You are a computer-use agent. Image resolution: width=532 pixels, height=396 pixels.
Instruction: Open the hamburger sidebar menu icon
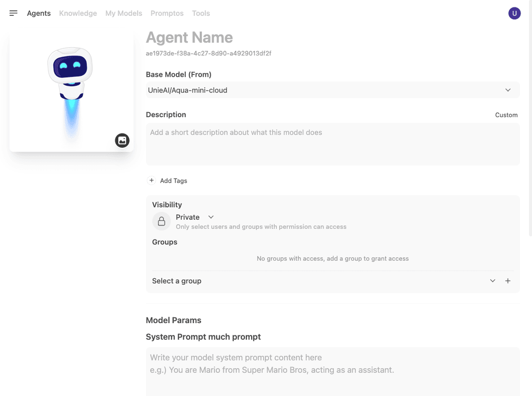click(13, 13)
